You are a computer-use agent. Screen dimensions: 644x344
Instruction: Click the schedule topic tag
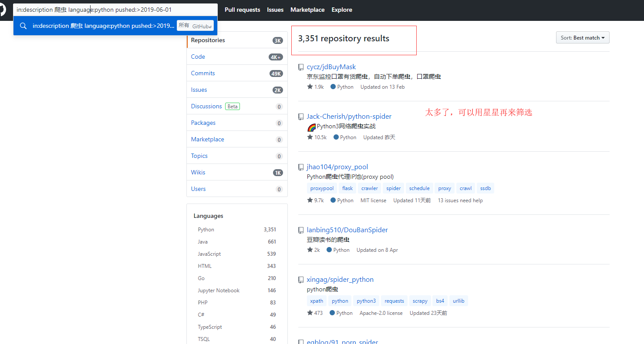pyautogui.click(x=419, y=188)
